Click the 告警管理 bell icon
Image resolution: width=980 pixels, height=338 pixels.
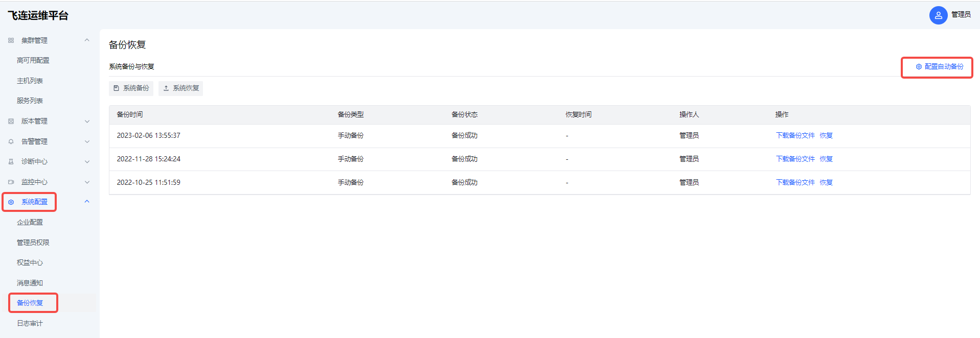click(11, 141)
